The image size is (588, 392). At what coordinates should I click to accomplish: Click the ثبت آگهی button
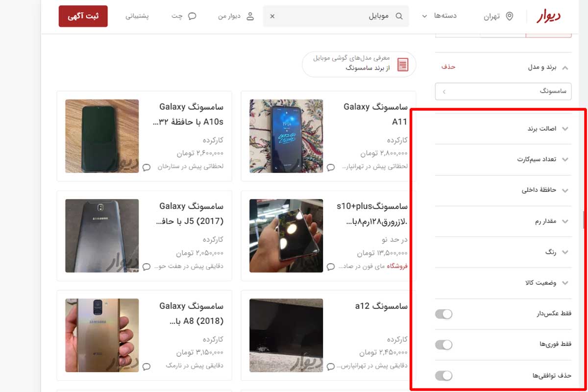pyautogui.click(x=83, y=16)
